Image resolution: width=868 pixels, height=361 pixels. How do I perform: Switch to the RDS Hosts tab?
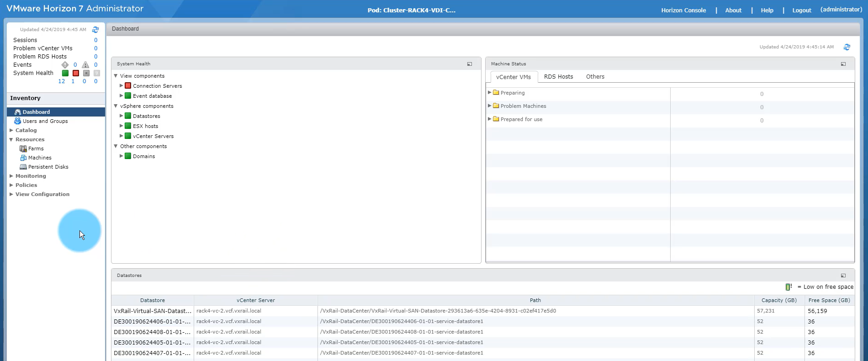(558, 77)
